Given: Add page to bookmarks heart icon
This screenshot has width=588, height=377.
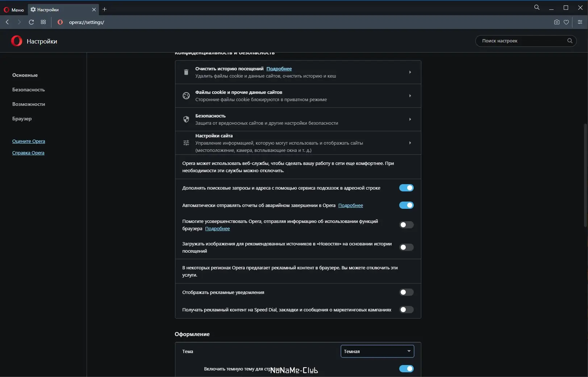Looking at the screenshot, I should (566, 22).
